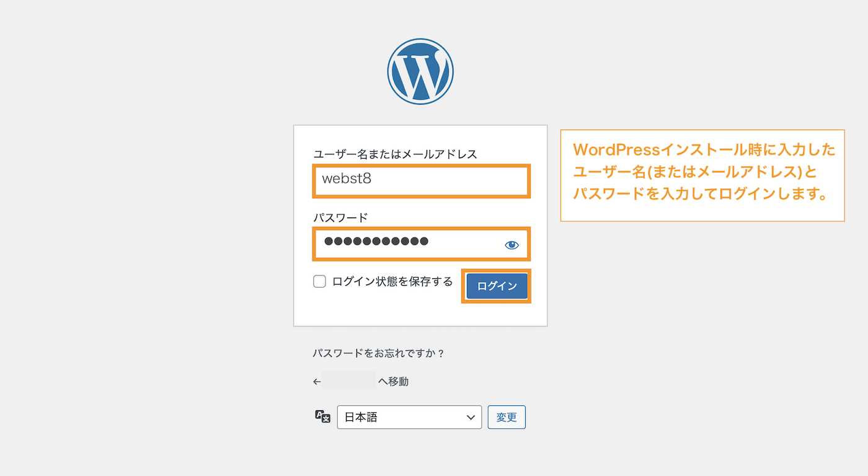Open the 日本語 language dropdown
This screenshot has height=476, width=868.
[409, 417]
